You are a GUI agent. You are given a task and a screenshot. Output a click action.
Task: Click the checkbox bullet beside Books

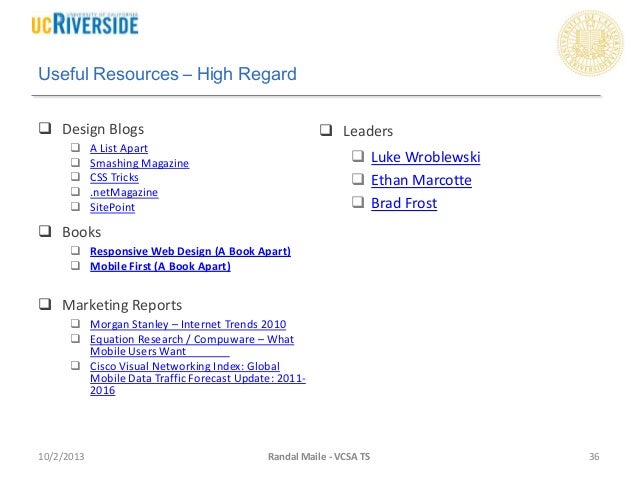[45, 231]
